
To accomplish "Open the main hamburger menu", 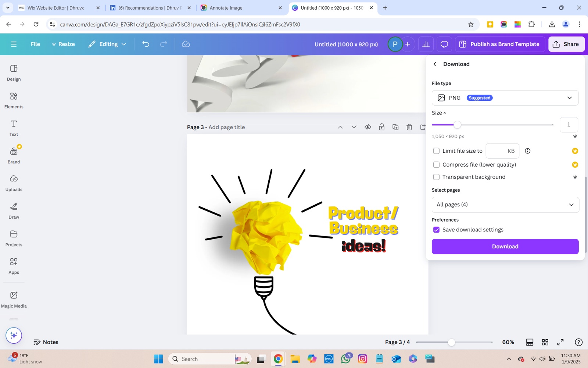I will click(x=14, y=44).
